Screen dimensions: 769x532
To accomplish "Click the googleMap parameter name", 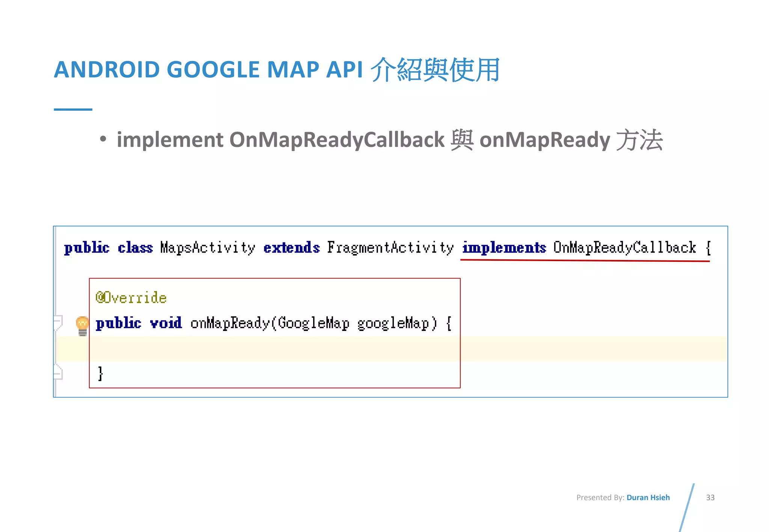I will [x=393, y=323].
